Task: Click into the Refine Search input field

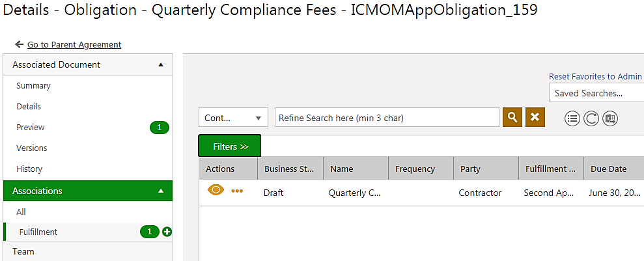Action: tap(387, 118)
